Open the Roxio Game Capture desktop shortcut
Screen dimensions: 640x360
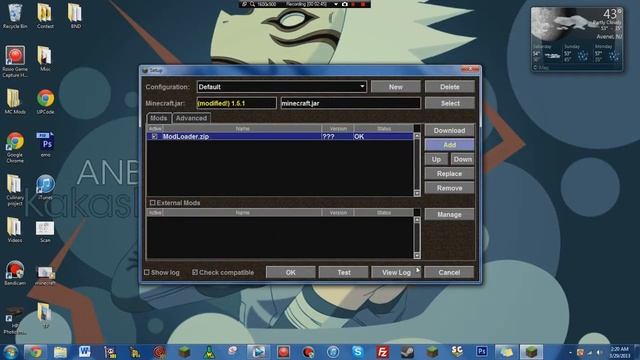(x=15, y=61)
